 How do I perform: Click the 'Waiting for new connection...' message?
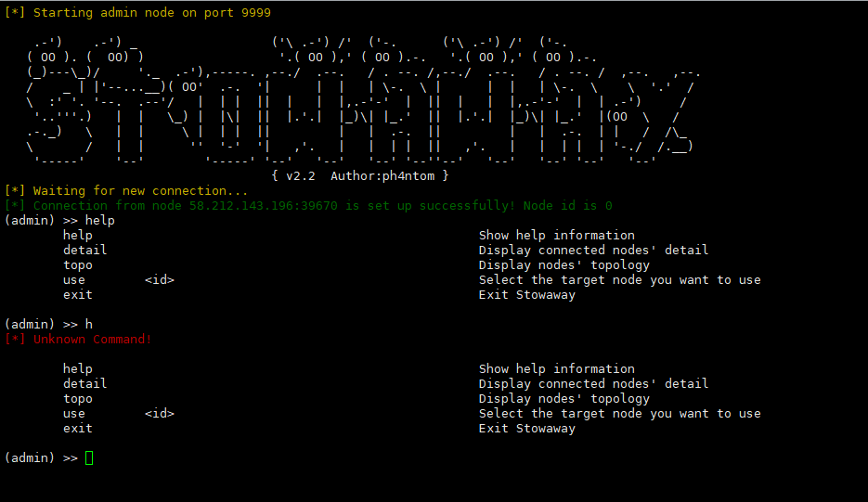coord(126,191)
